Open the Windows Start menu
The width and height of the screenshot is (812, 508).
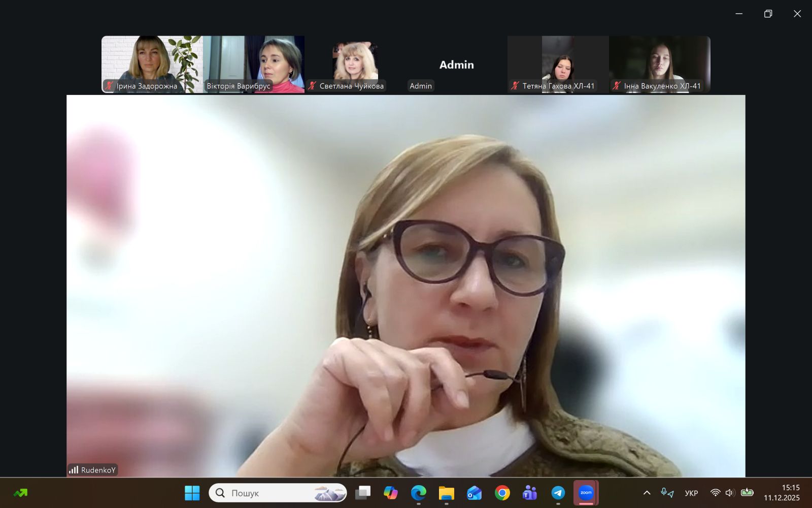[192, 493]
